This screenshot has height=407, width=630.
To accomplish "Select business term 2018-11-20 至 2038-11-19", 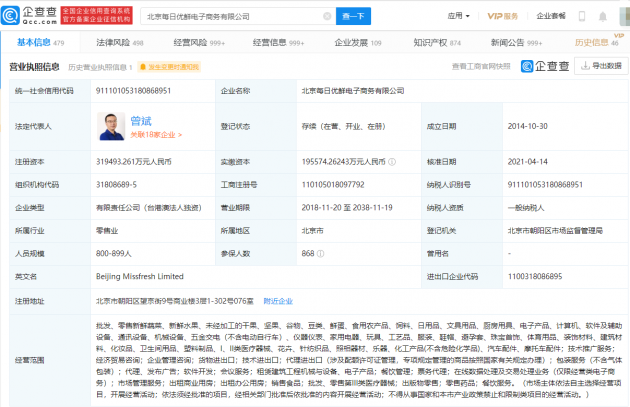I will (347, 207).
